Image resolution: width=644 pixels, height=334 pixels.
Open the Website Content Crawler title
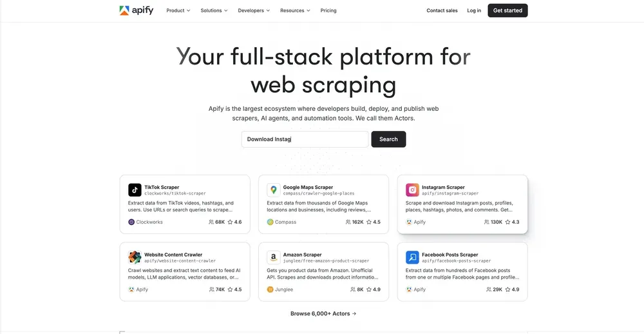(173, 255)
